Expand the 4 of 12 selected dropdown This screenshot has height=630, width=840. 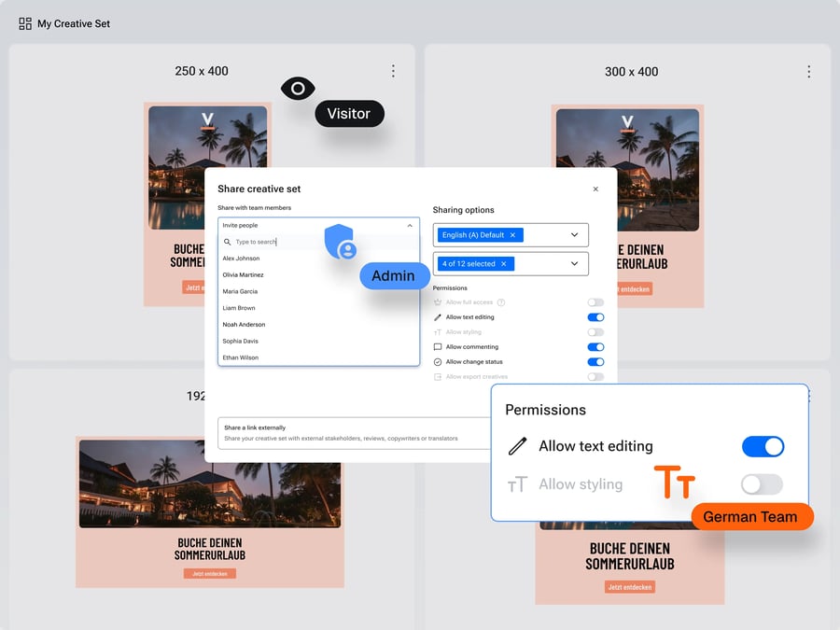[x=574, y=264]
